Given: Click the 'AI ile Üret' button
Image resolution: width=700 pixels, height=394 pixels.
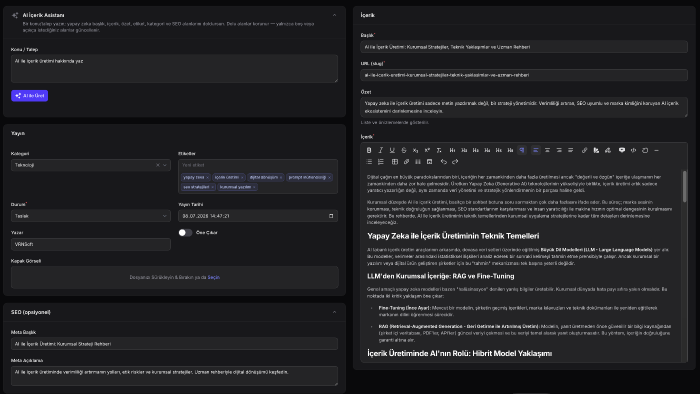Looking at the screenshot, I should (29, 95).
